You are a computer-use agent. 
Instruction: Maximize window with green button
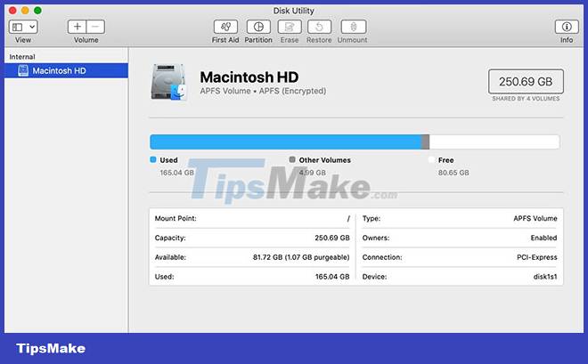38,11
